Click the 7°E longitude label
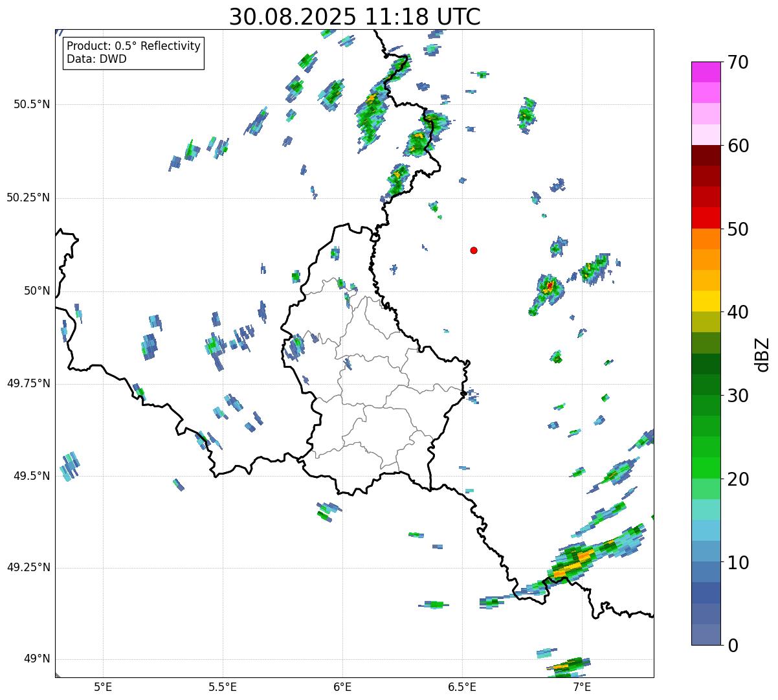 (x=582, y=687)
